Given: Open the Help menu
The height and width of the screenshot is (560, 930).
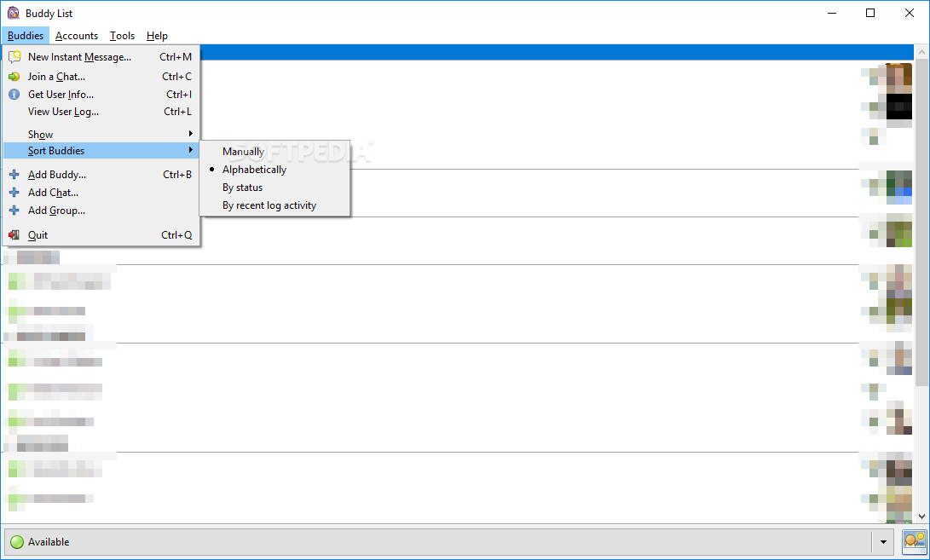Looking at the screenshot, I should coord(157,36).
